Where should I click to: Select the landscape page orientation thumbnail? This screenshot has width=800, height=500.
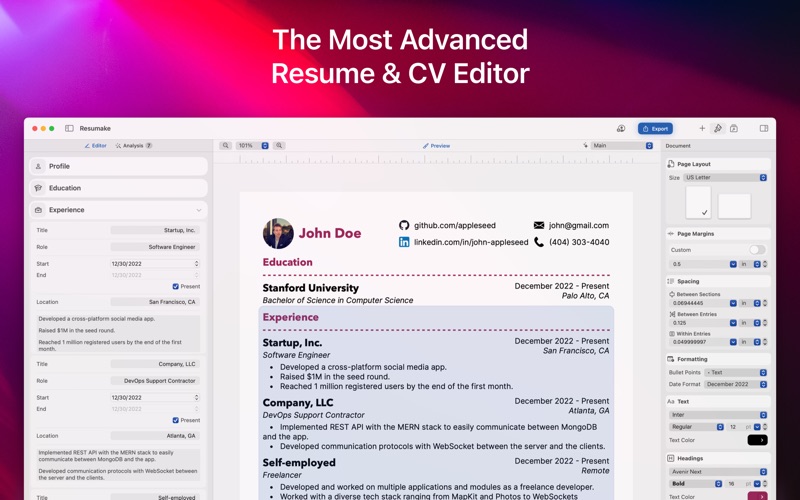pyautogui.click(x=734, y=206)
